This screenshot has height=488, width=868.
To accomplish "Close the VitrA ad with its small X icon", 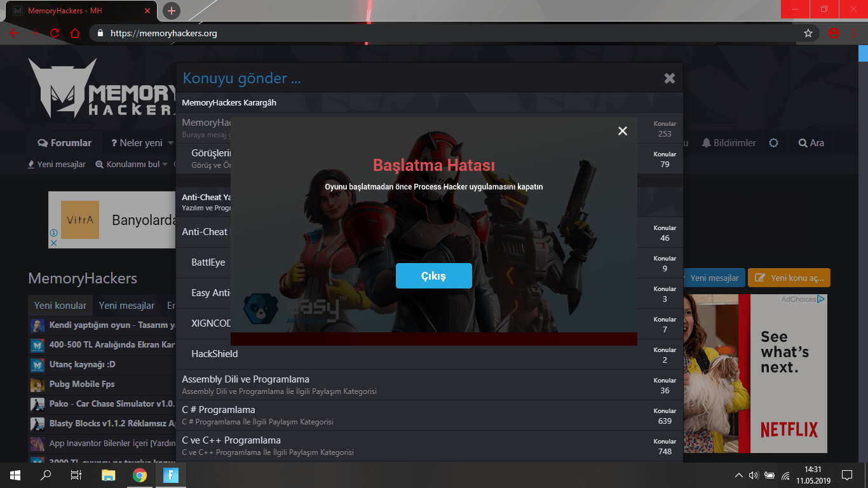I will 54,243.
